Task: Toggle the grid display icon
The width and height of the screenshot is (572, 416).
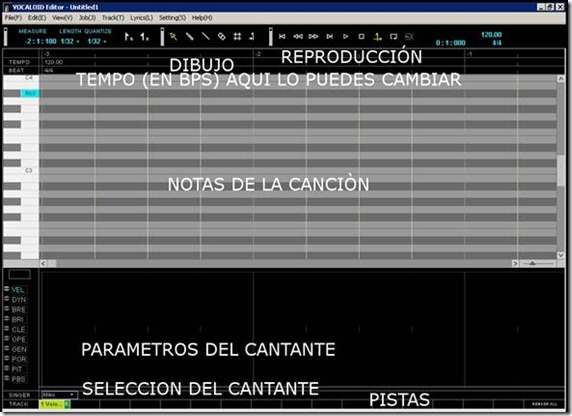Action: tap(237, 36)
